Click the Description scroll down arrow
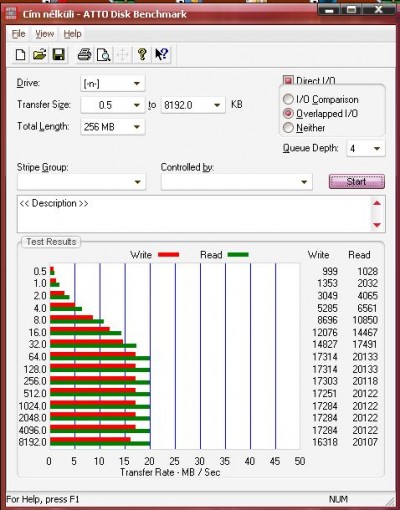400x510 pixels. point(377,225)
